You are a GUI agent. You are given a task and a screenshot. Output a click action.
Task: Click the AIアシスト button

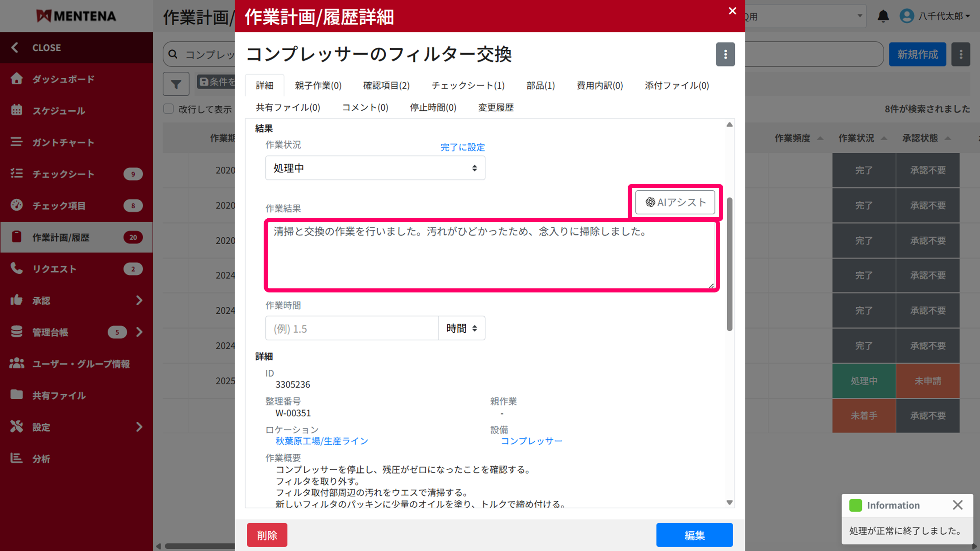(675, 202)
